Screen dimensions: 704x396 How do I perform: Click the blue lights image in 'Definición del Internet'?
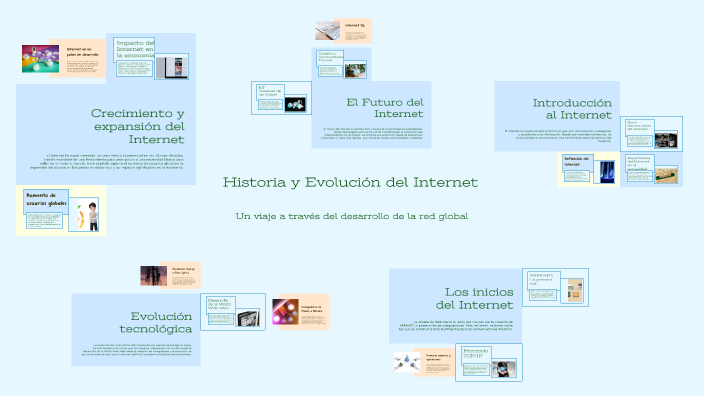tap(607, 172)
